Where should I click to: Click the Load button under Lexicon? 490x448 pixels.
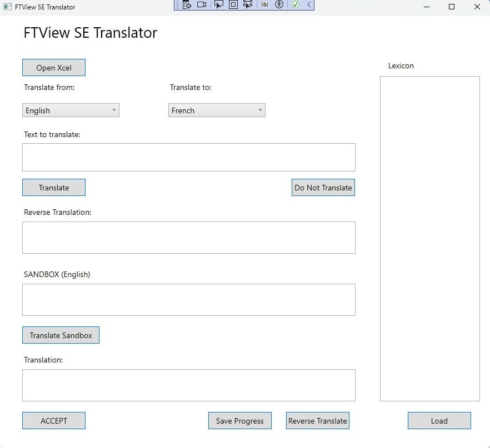tap(439, 421)
